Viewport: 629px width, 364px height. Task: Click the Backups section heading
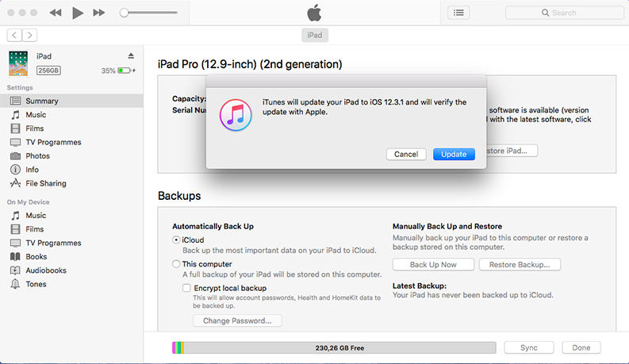click(179, 196)
